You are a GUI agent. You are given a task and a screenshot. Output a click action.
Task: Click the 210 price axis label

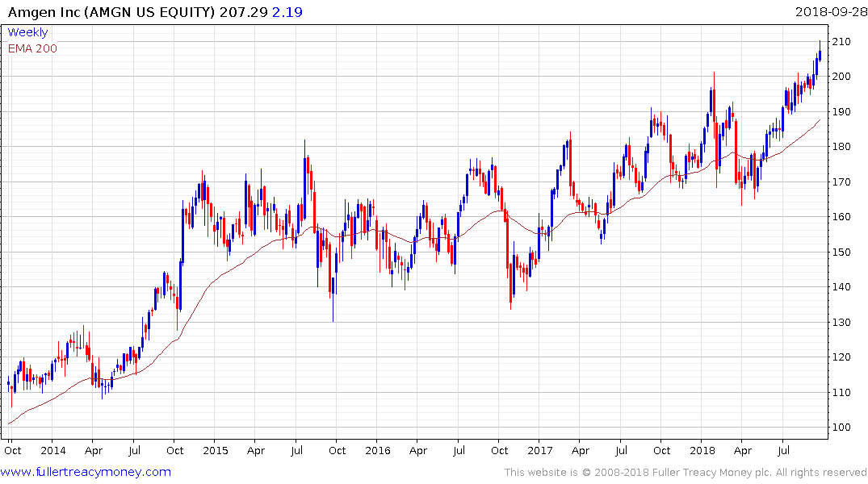point(841,41)
